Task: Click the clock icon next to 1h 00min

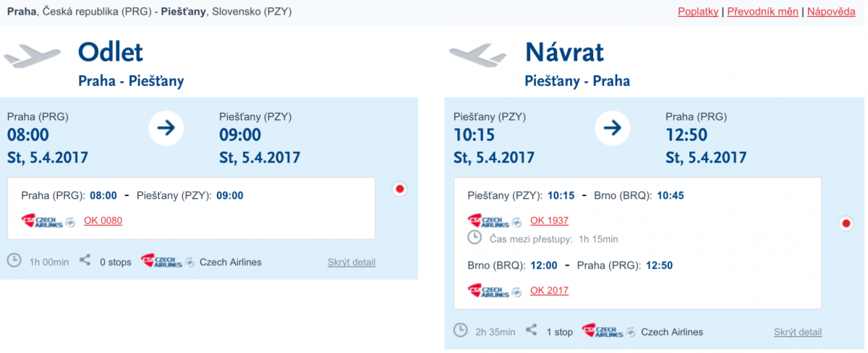Action: coord(14,260)
